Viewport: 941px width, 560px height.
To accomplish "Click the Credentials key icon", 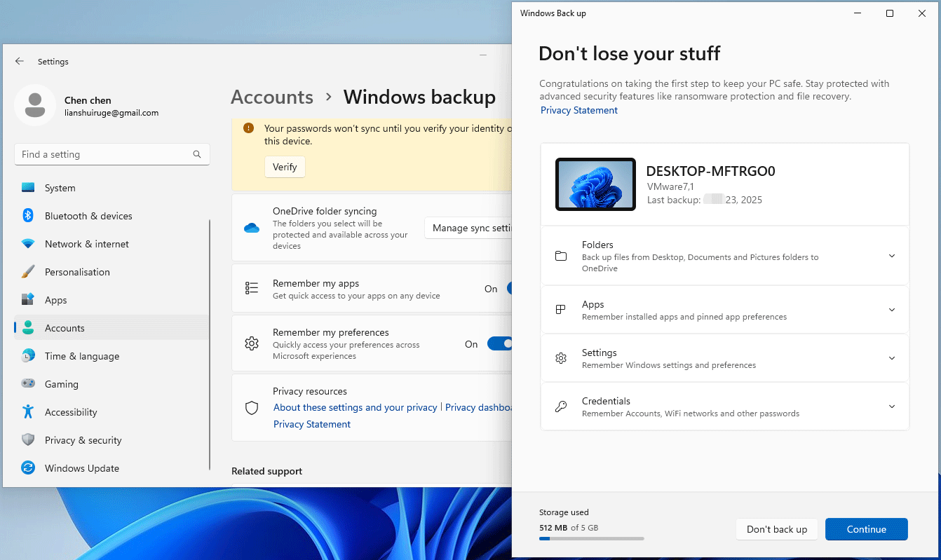I will 561,406.
